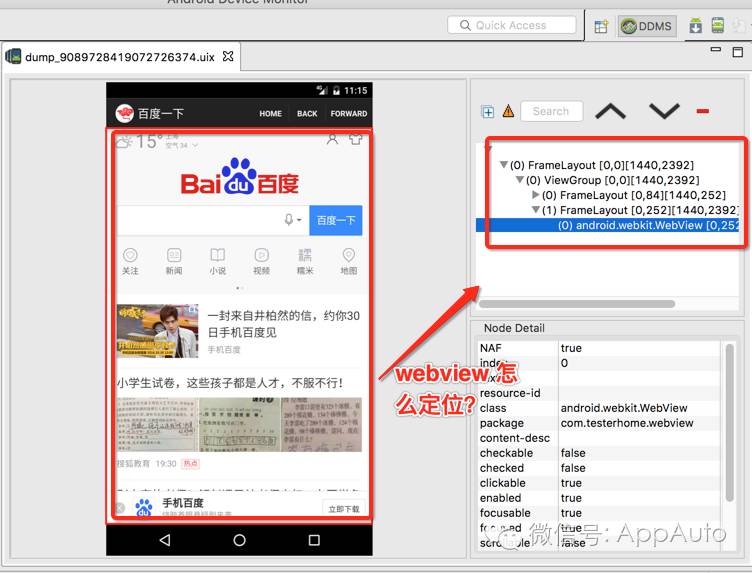Click the weather 15° widget
This screenshot has height=573, width=752.
156,142
